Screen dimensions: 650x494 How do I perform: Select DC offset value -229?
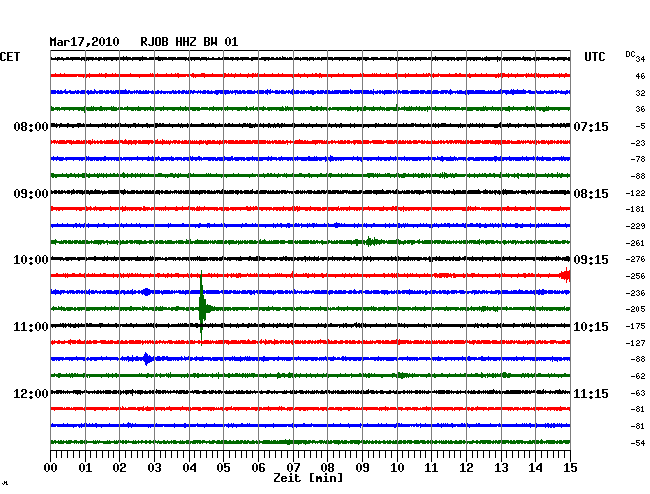pos(635,226)
